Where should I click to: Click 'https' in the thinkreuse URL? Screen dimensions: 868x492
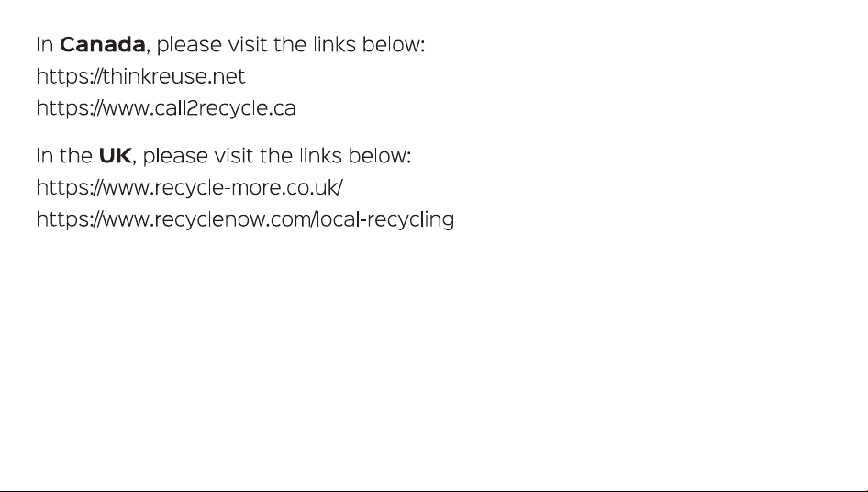(x=62, y=78)
